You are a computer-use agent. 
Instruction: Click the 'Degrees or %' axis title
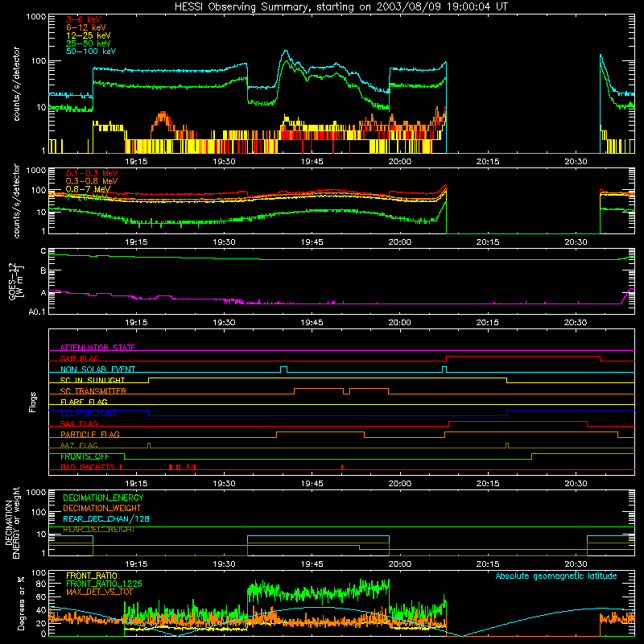[22, 603]
